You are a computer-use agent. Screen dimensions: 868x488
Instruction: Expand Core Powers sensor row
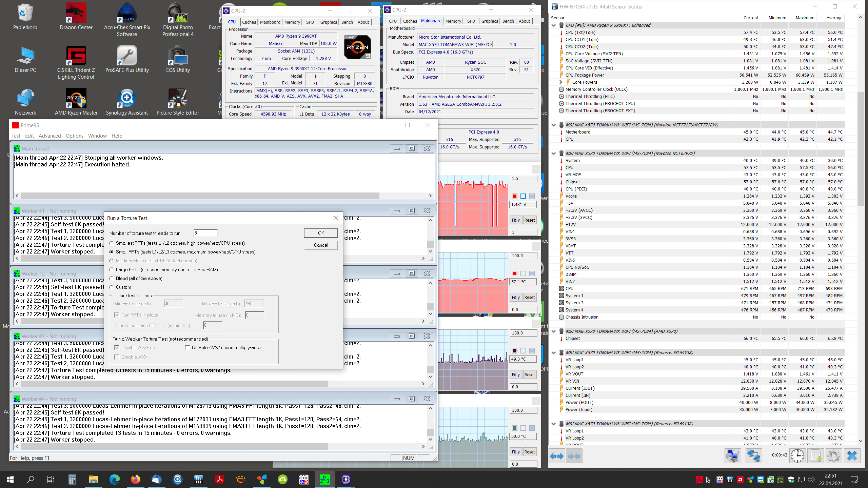point(561,82)
